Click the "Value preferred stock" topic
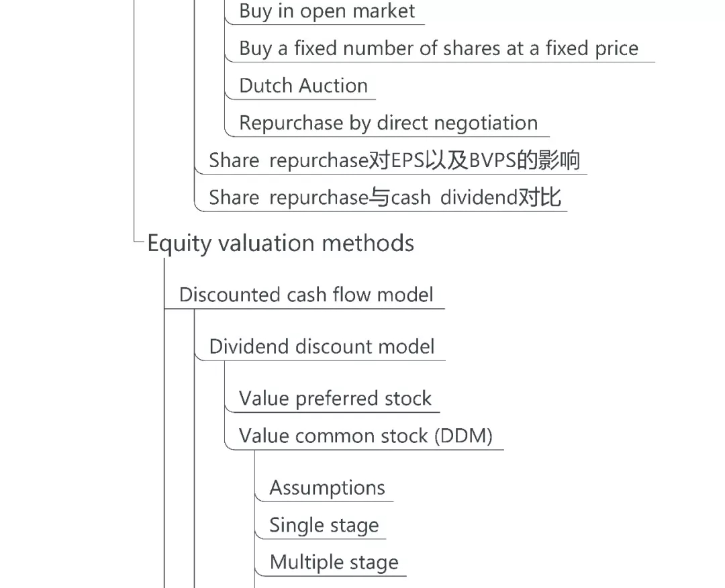 pyautogui.click(x=335, y=398)
